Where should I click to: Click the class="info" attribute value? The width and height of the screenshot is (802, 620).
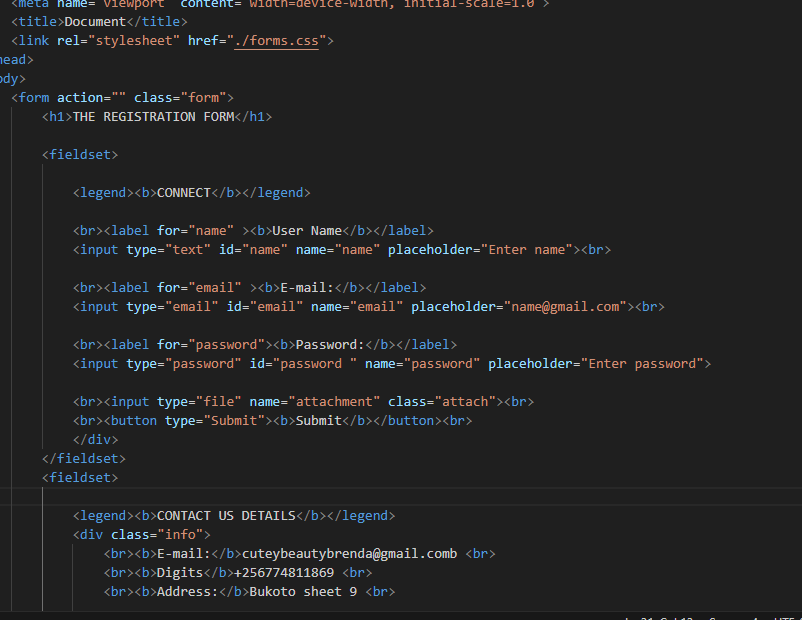coord(180,535)
